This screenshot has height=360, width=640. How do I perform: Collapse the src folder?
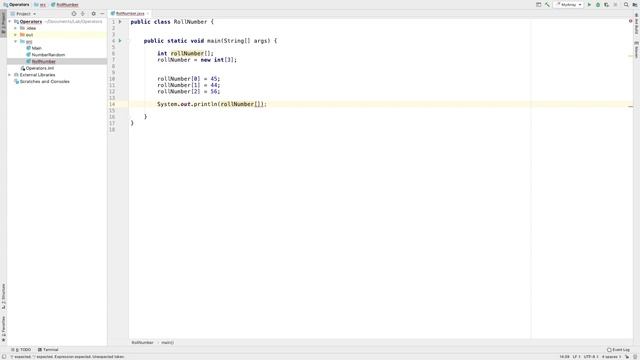pyautogui.click(x=16, y=42)
